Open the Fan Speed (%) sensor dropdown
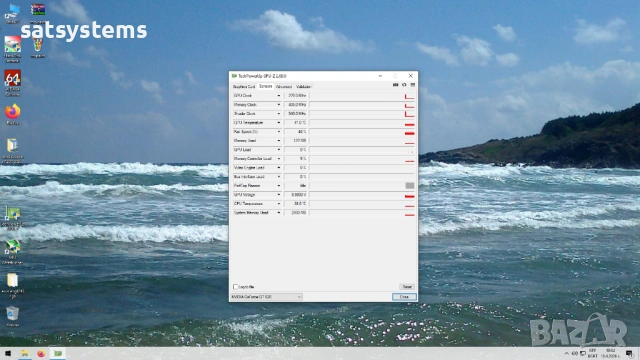640x360 pixels. point(279,132)
